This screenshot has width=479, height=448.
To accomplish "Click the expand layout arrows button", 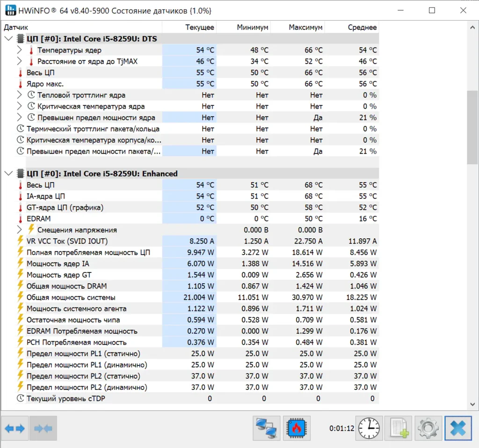I will pyautogui.click(x=15, y=428).
